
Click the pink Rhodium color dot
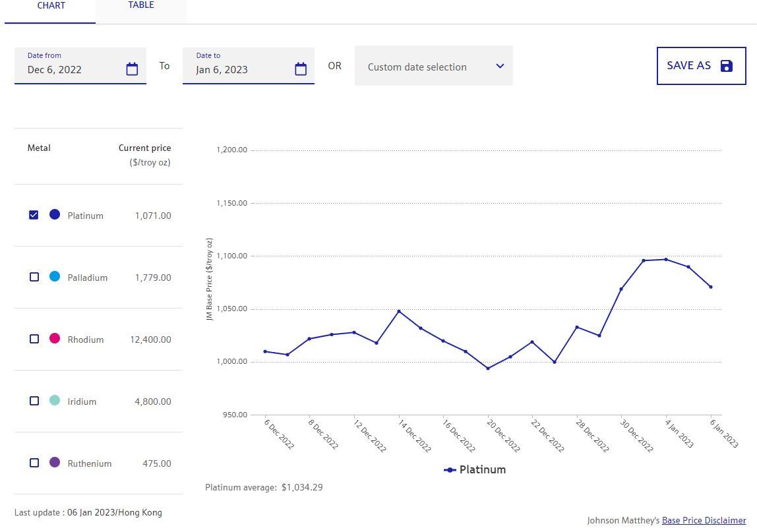click(x=55, y=338)
